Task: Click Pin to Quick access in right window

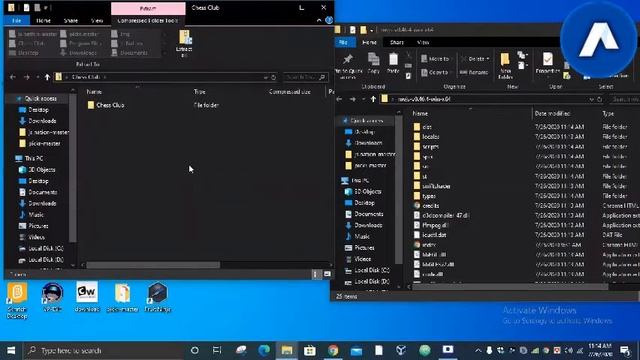Action: 348,66
